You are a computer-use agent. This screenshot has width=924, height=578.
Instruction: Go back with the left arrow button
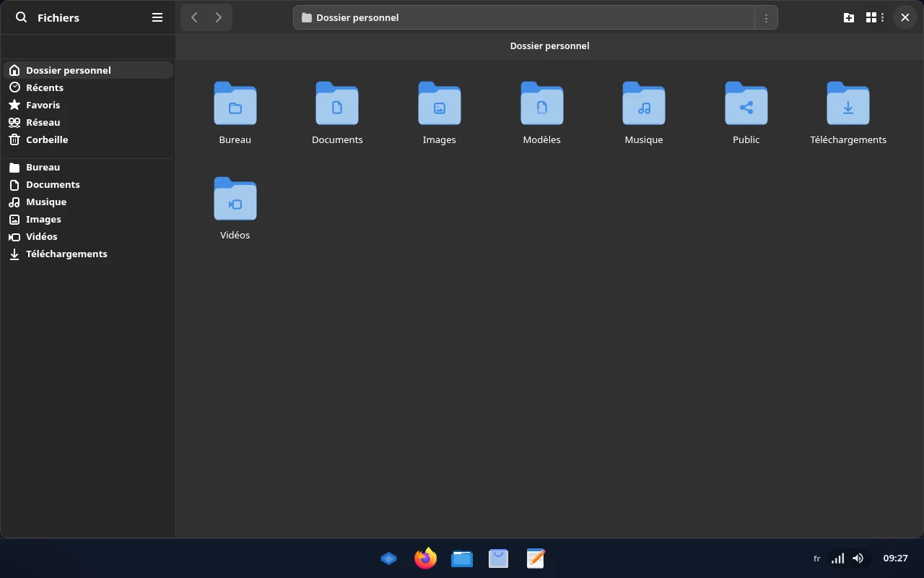[194, 17]
